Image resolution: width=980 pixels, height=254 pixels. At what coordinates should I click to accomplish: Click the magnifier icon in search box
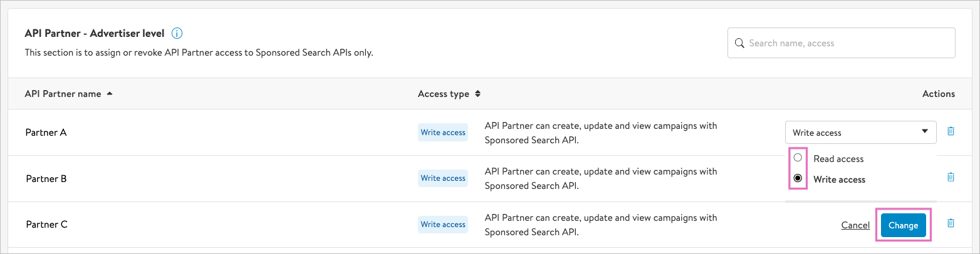739,43
